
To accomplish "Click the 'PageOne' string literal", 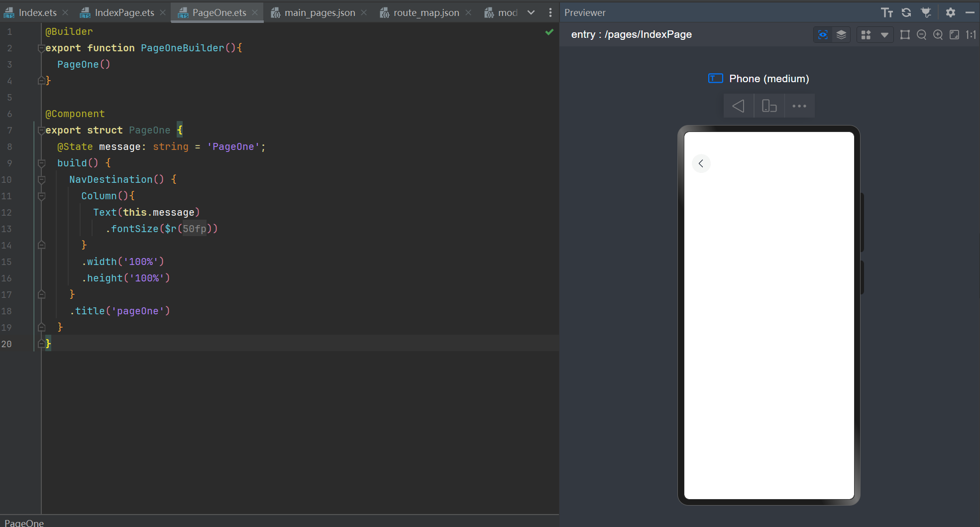I will 233,146.
